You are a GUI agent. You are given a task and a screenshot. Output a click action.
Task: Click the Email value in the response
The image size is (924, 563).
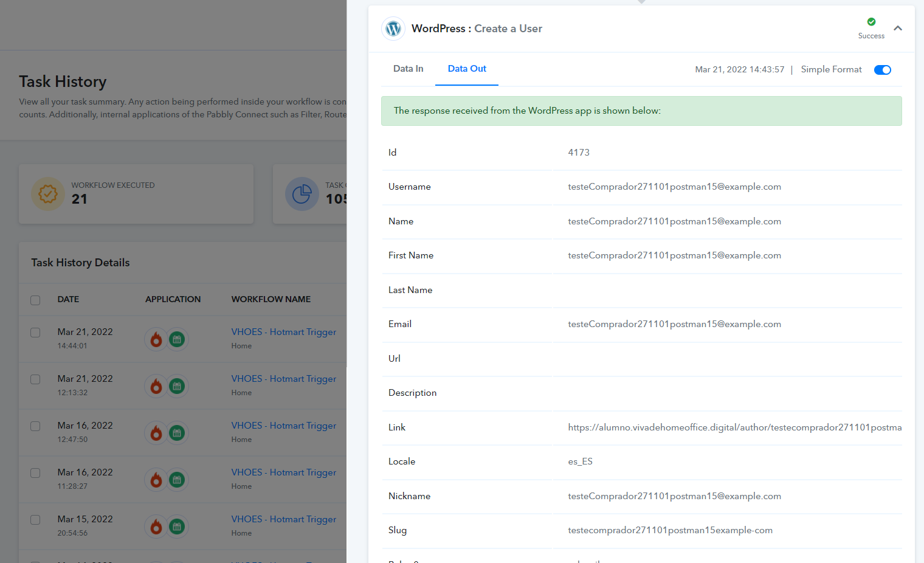[674, 324]
